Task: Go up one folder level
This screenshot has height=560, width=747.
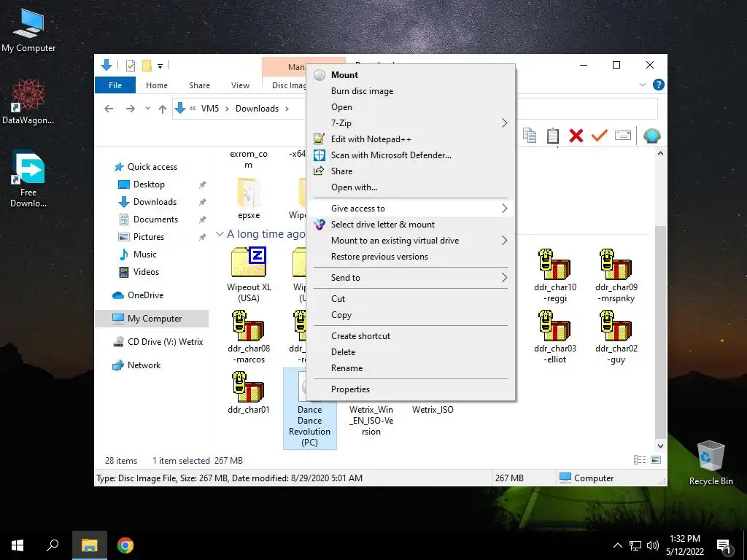Action: [163, 109]
